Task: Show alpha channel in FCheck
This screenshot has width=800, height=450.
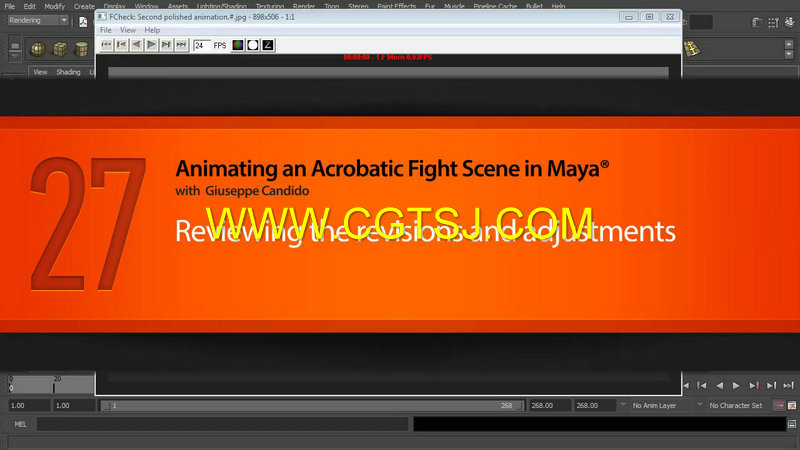Action: pos(253,45)
